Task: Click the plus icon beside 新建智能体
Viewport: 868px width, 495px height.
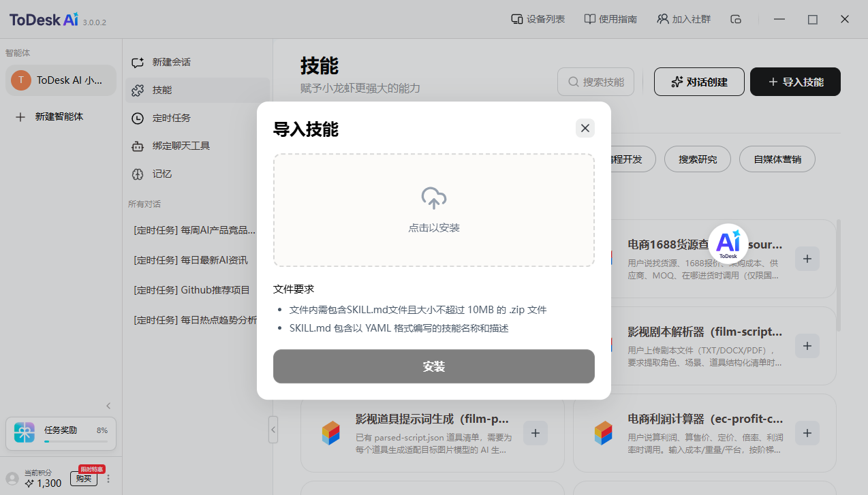Action: pyautogui.click(x=20, y=116)
